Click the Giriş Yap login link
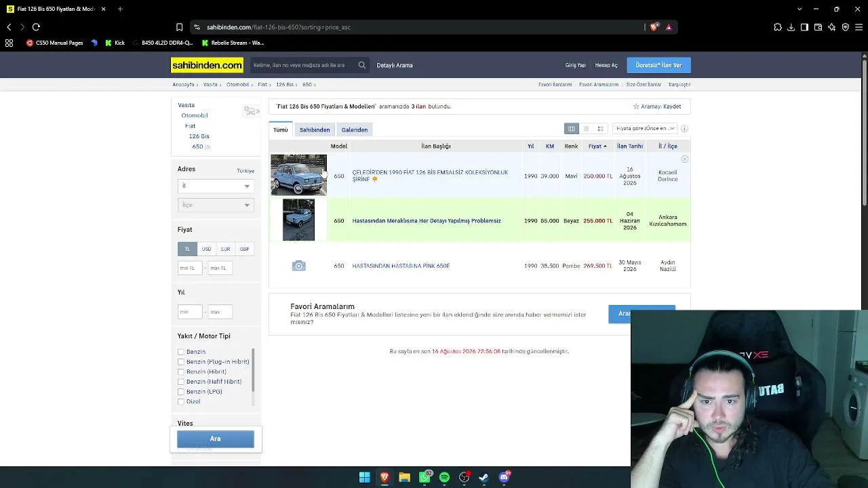This screenshot has height=488, width=868. pos(575,65)
